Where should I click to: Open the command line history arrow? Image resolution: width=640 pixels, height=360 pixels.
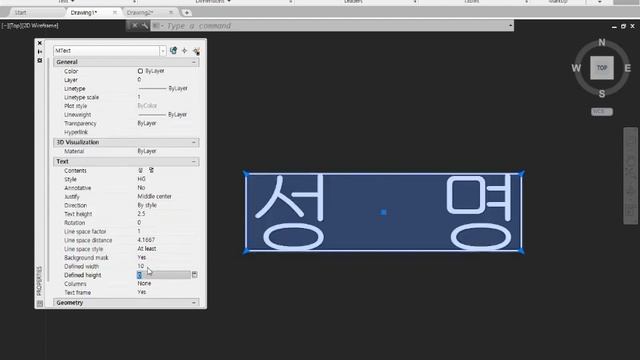point(510,26)
